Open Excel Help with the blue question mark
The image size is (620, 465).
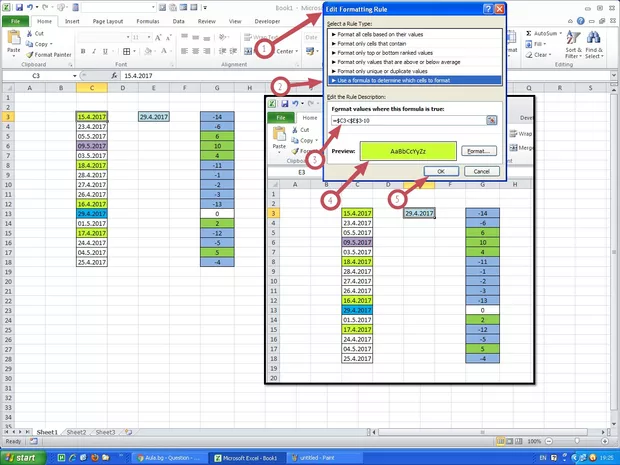(x=580, y=21)
